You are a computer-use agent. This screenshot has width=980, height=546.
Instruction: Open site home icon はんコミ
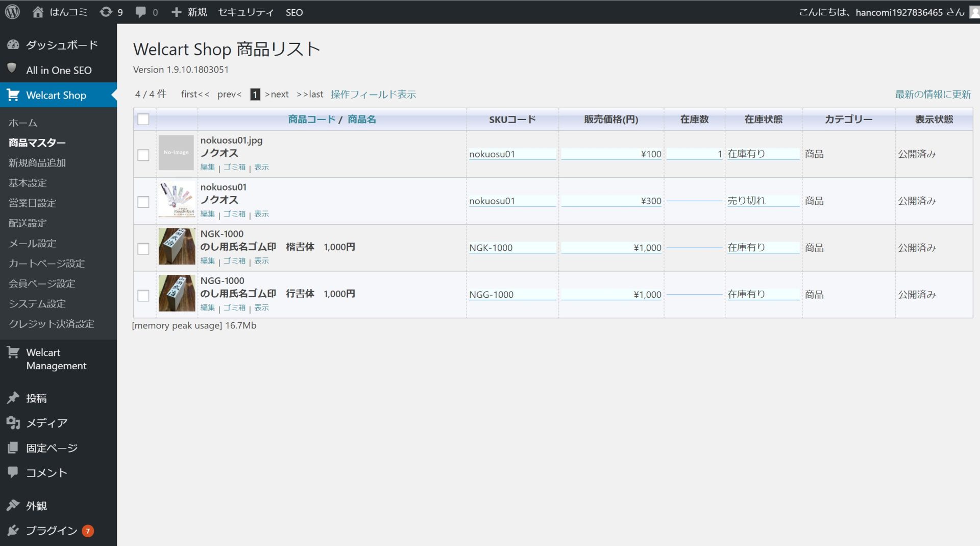(x=38, y=12)
